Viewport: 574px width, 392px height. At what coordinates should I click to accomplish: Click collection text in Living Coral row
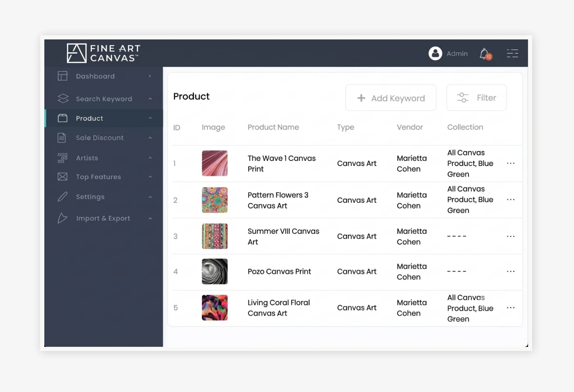(470, 308)
